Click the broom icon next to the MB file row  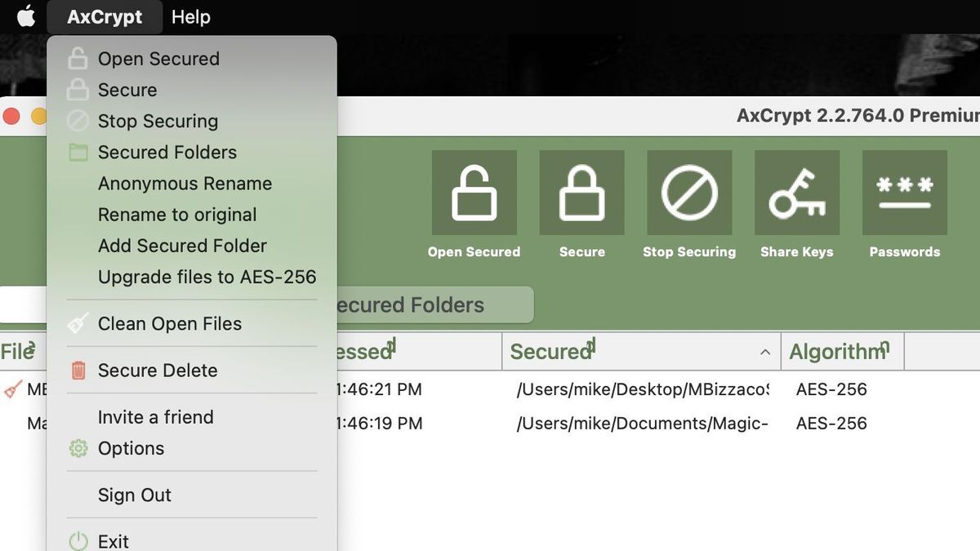11,389
